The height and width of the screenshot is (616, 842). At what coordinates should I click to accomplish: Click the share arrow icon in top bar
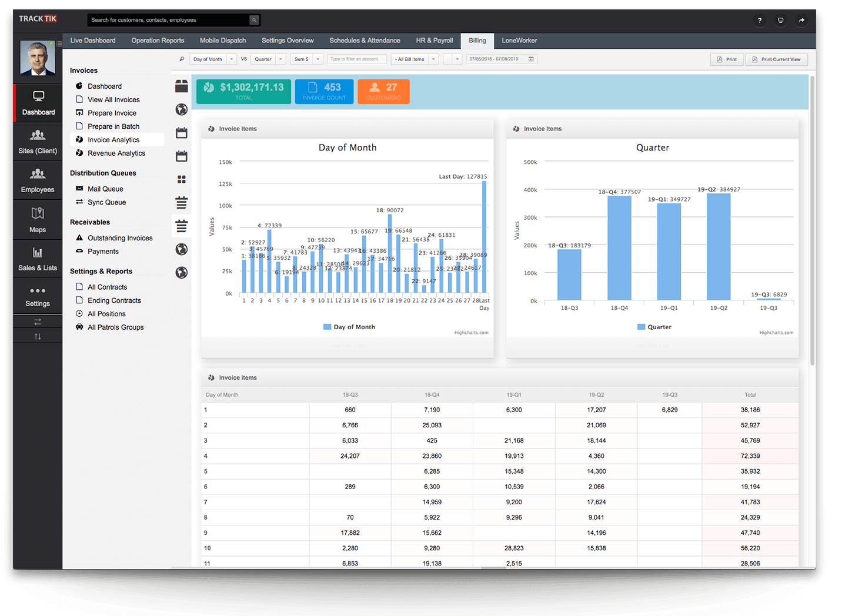tap(801, 20)
